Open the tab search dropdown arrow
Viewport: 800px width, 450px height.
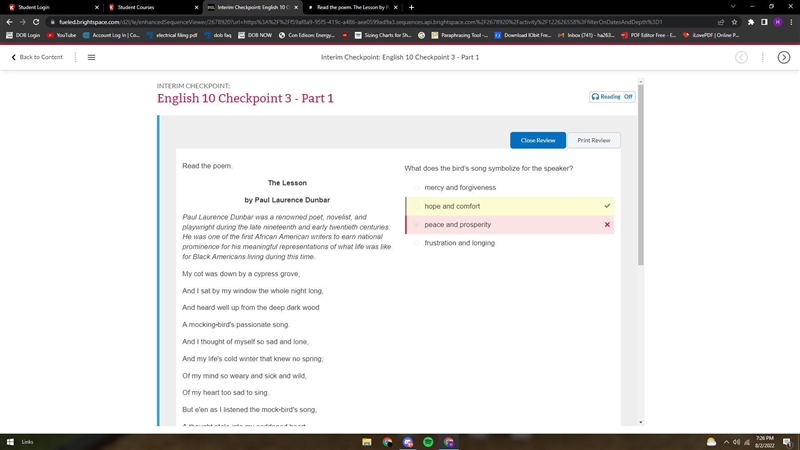point(733,7)
